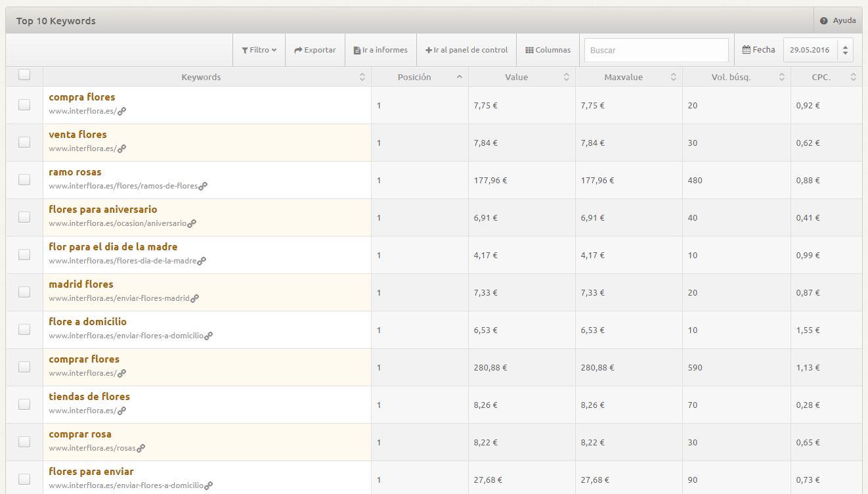
Task: Open flor para el dia de la madre link
Action: 113,247
